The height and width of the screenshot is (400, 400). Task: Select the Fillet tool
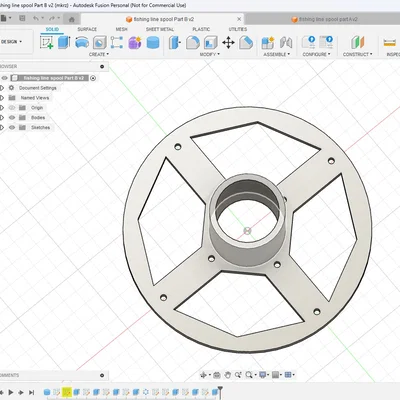tap(193, 43)
